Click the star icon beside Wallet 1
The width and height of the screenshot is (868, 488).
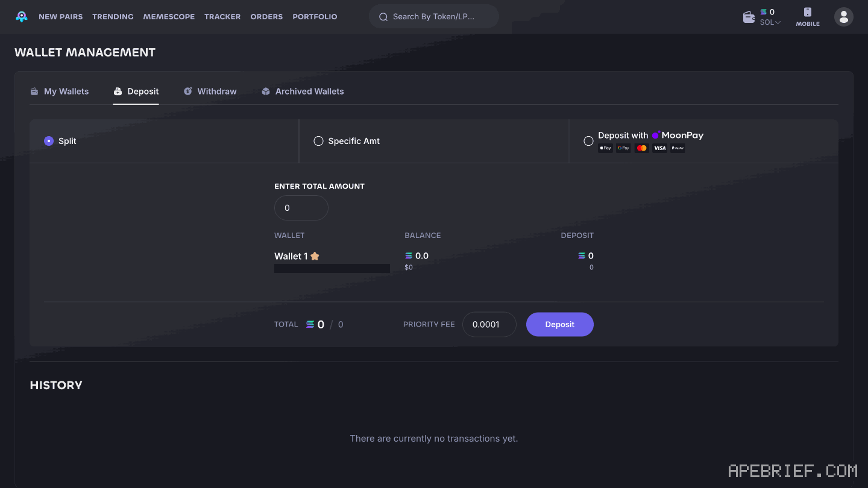pyautogui.click(x=315, y=256)
